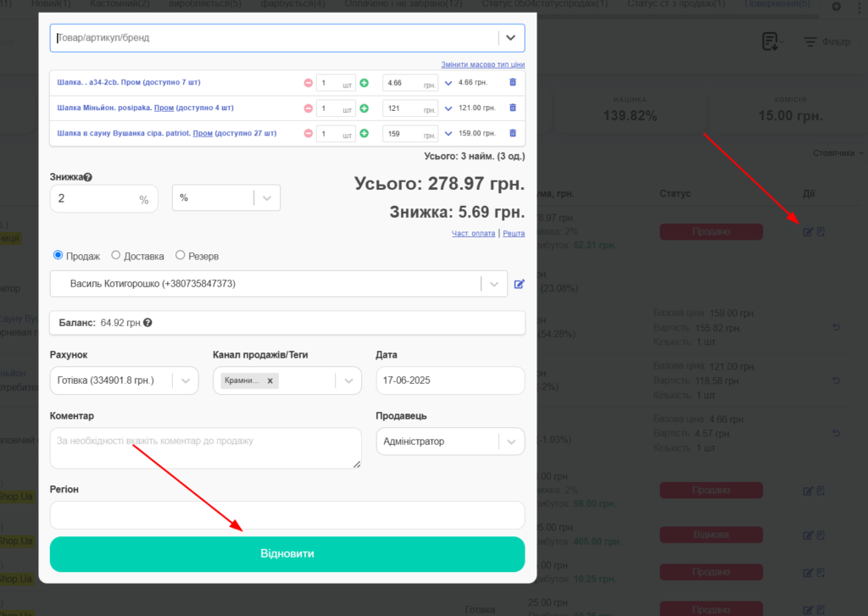
Task: Select the Резерв radio option
Action: click(x=180, y=255)
